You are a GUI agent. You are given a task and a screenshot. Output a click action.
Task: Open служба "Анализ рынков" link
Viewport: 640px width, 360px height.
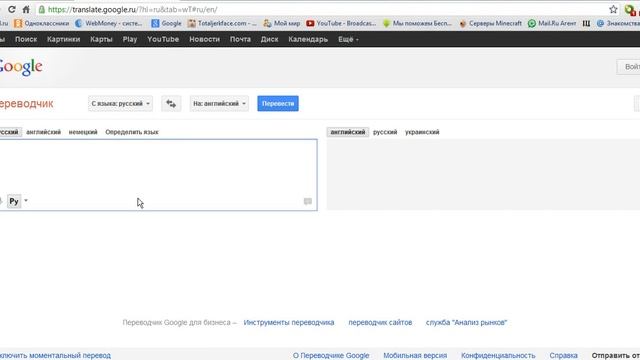tap(466, 322)
